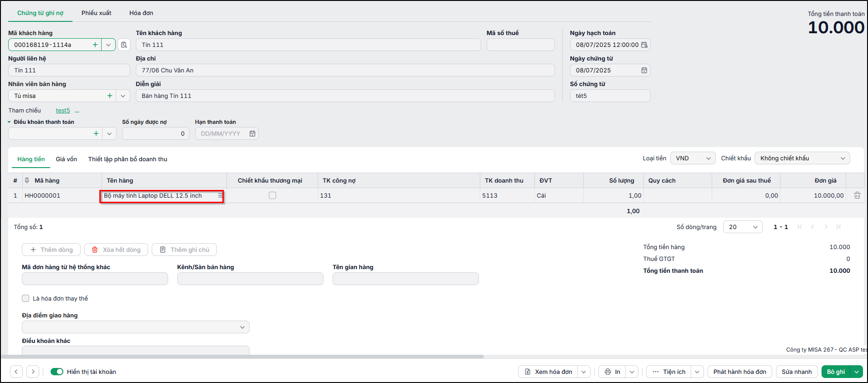
Task: Open Số dòng/trang dropdown showing 20
Action: pos(743,227)
